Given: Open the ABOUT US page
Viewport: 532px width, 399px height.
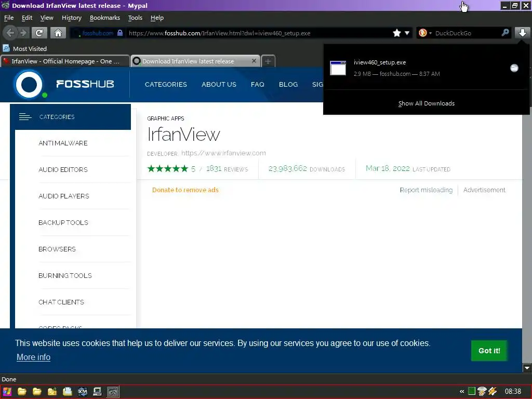Looking at the screenshot, I should coord(219,85).
